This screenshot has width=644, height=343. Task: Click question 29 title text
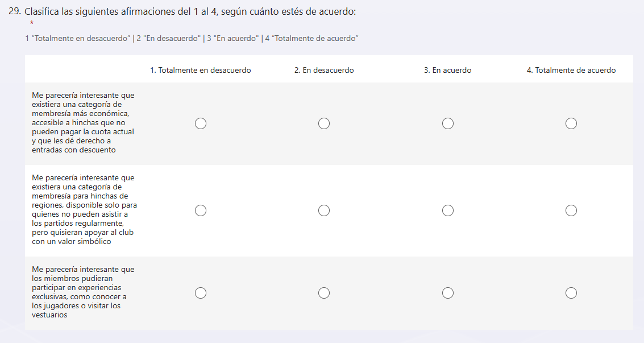point(190,12)
